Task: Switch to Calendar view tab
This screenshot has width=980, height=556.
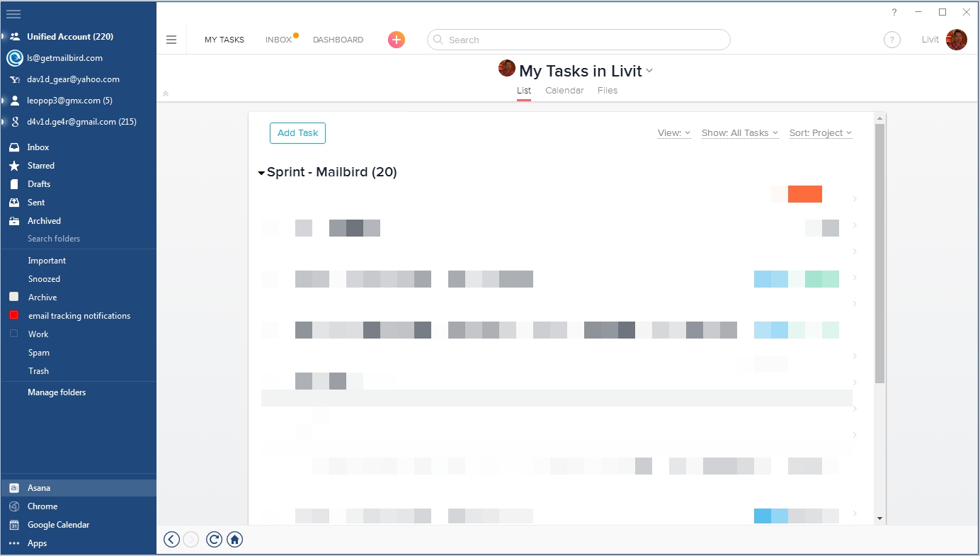Action: pos(564,91)
